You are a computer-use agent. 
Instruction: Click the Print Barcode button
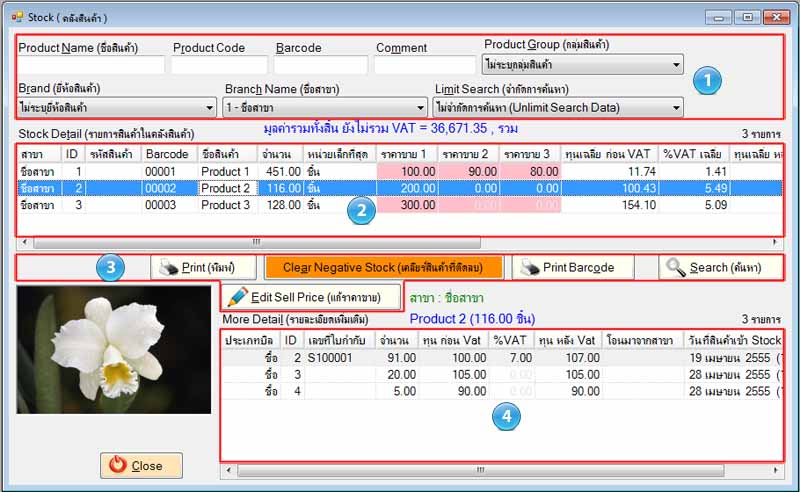pyautogui.click(x=572, y=267)
